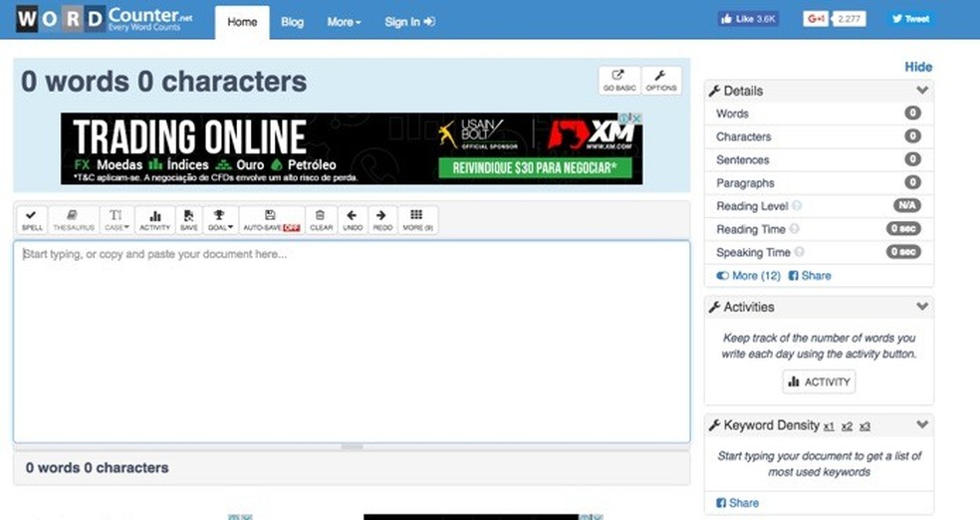This screenshot has height=520, width=980.
Task: Click Share link in Keyword Density panel
Action: (x=738, y=502)
